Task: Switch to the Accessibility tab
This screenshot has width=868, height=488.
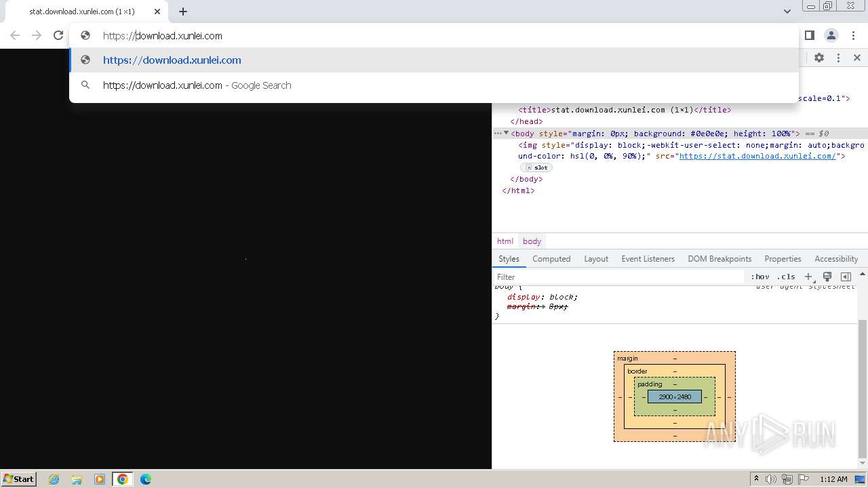Action: [x=836, y=259]
